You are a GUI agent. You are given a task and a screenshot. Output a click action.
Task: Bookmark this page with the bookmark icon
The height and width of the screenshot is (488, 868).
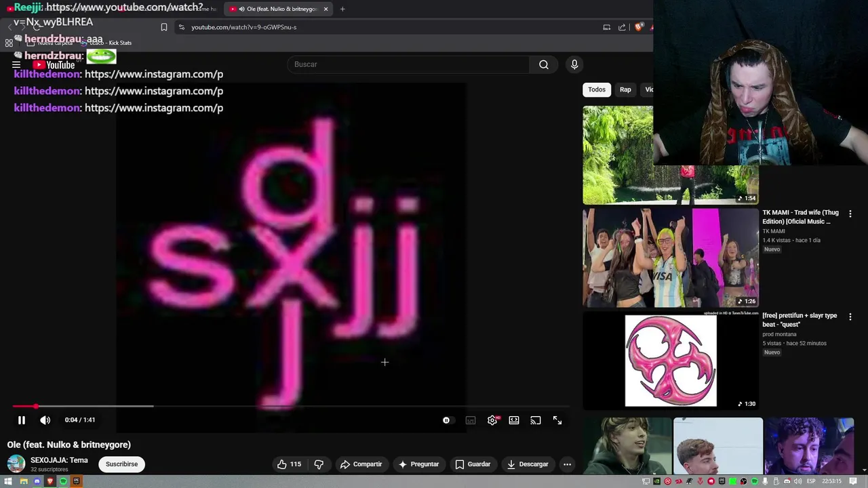coord(163,27)
